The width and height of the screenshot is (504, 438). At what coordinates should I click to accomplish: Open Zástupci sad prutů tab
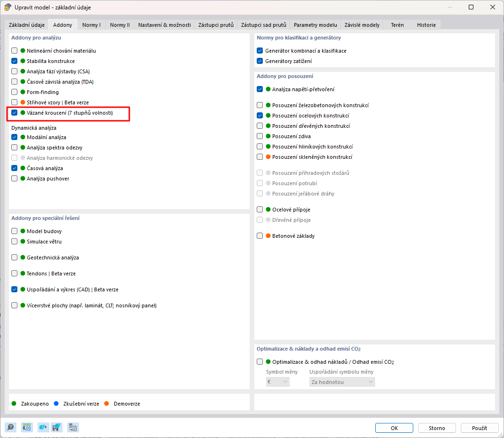click(x=264, y=25)
